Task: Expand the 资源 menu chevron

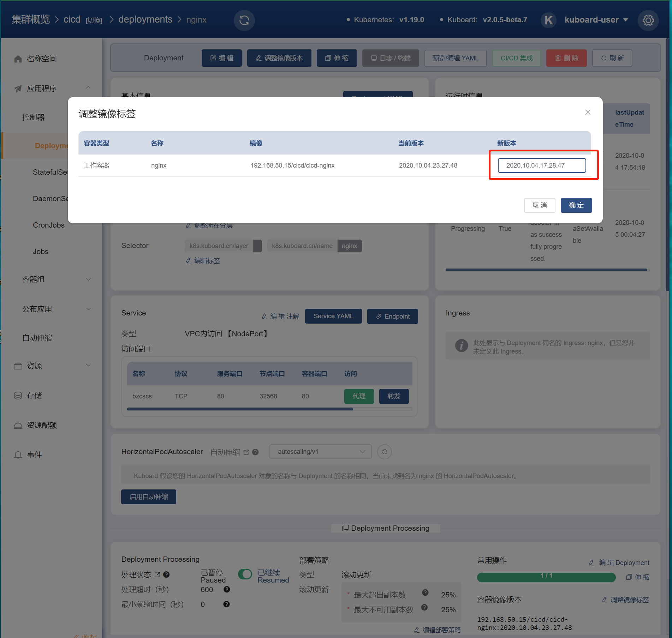Action: click(88, 365)
